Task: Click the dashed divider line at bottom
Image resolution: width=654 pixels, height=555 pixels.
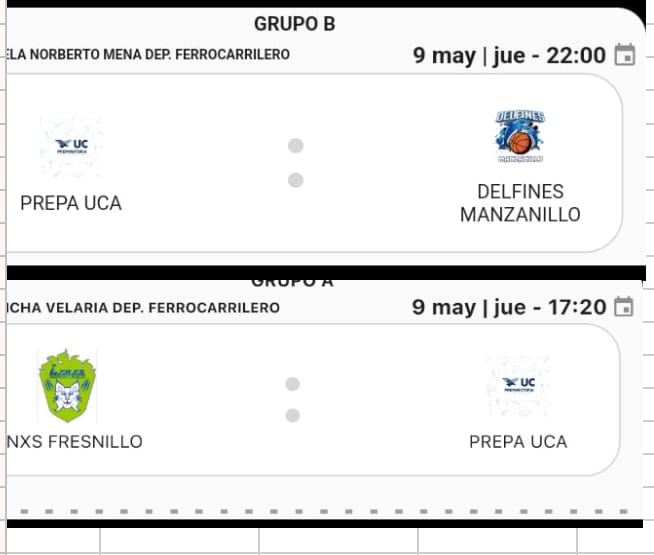Action: 324,511
